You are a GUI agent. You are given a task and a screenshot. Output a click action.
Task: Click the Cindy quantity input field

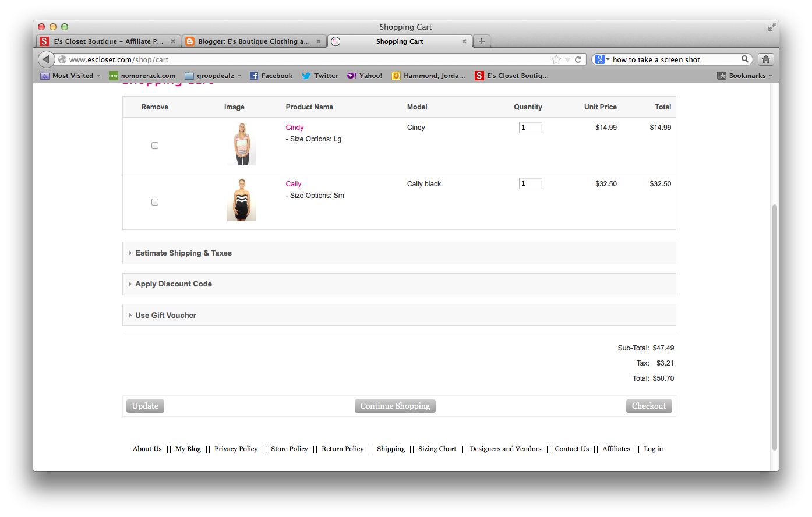tap(530, 127)
